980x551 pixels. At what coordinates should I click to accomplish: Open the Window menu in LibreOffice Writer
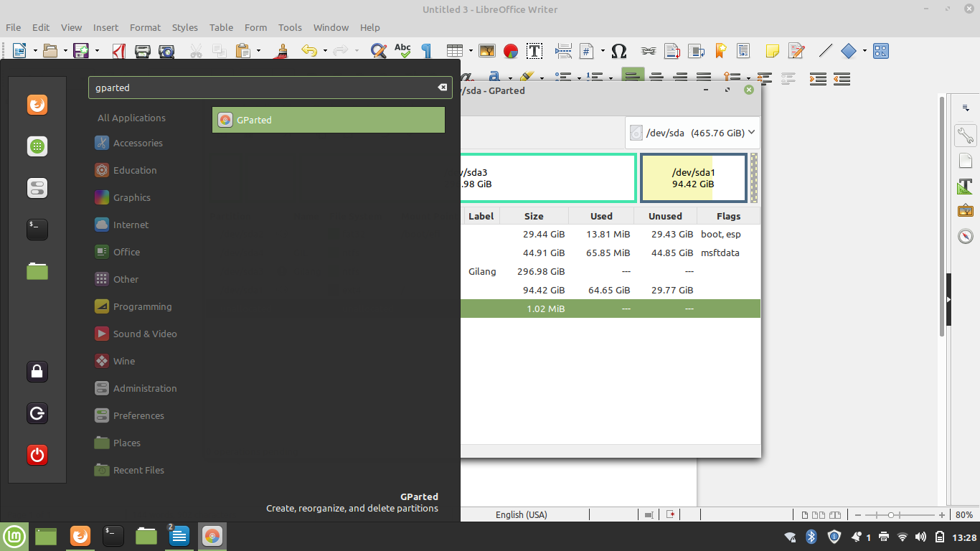click(331, 27)
